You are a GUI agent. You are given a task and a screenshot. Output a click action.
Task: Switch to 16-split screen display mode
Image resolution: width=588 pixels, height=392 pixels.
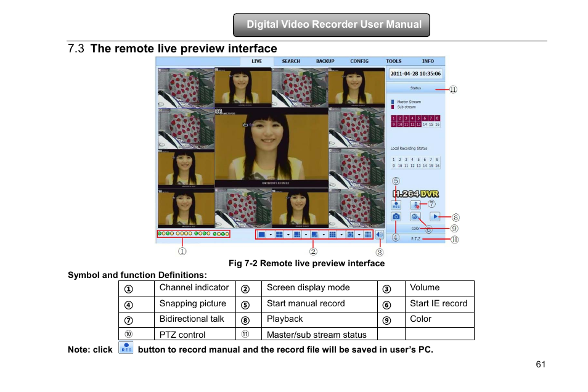click(368, 234)
